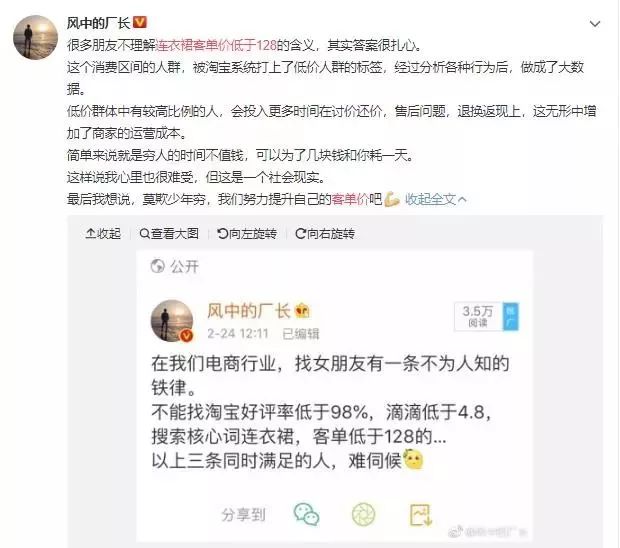Open the 风中的厂长 username link
The image size is (620, 548).
click(x=98, y=23)
